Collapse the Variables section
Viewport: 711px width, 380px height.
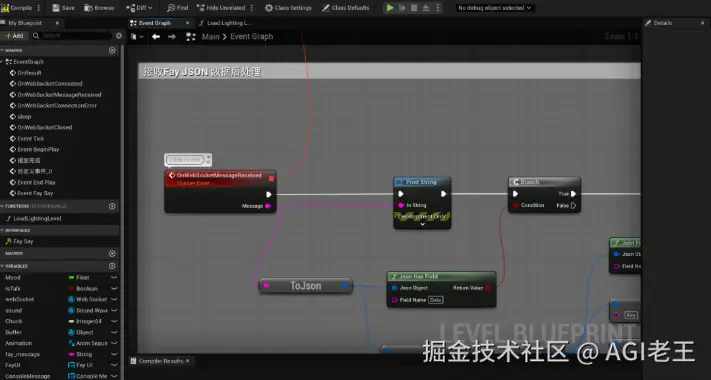point(2,266)
